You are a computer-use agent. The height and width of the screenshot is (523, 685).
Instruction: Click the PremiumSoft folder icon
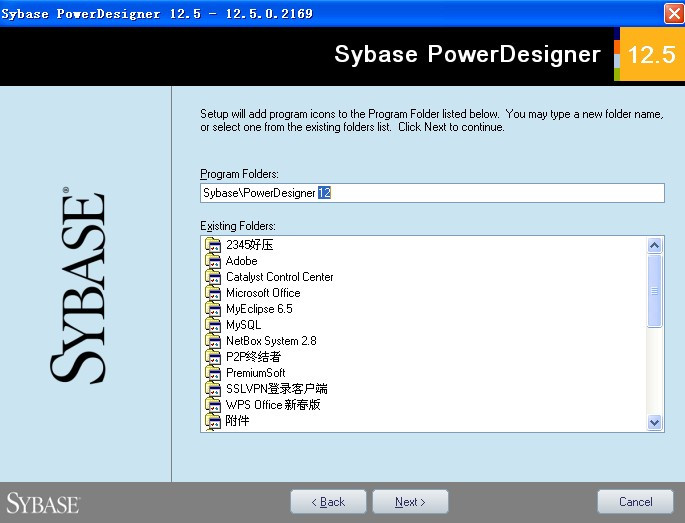point(213,373)
